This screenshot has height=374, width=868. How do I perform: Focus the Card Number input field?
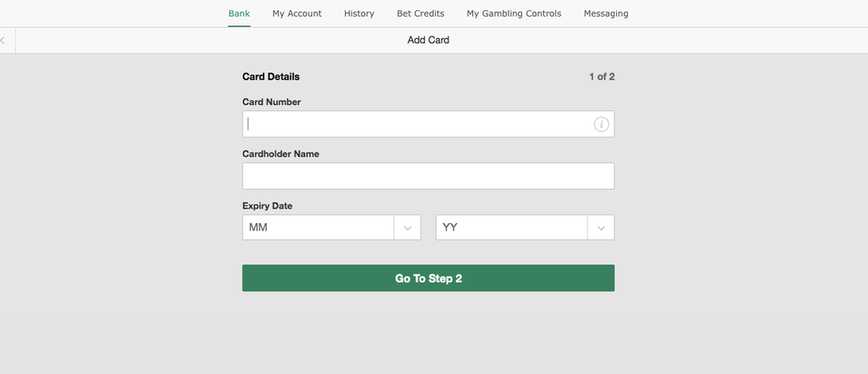(428, 124)
